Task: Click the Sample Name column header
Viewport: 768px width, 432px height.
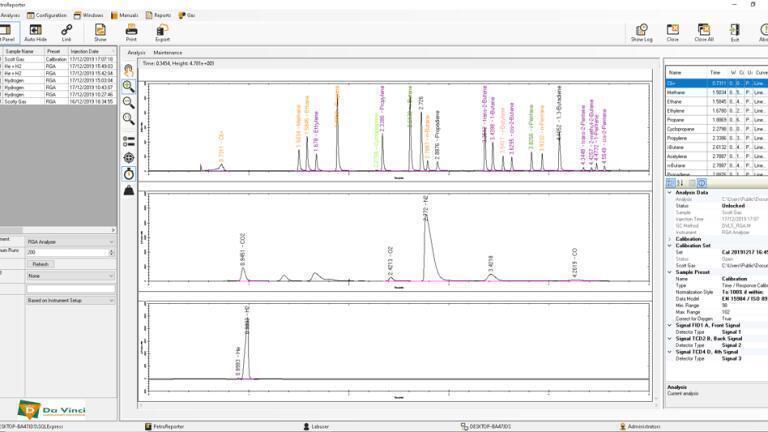Action: [x=23, y=51]
